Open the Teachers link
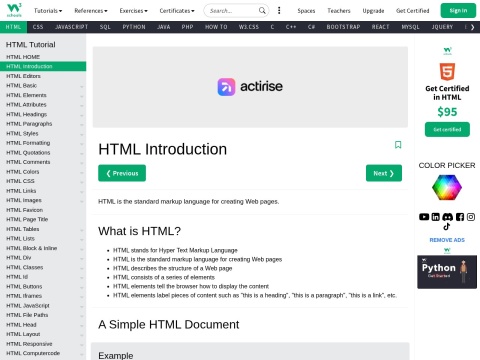Image resolution: width=480 pixels, height=360 pixels. click(x=339, y=11)
